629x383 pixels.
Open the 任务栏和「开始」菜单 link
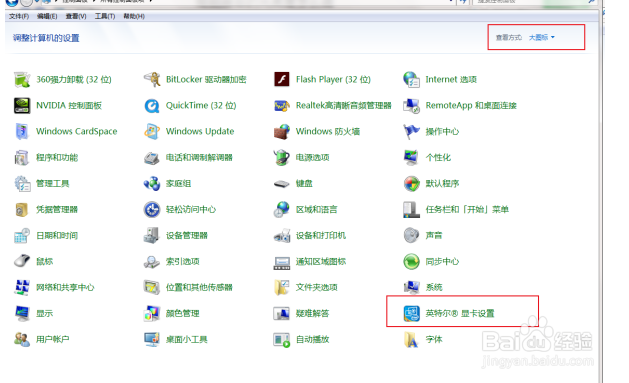tap(467, 210)
